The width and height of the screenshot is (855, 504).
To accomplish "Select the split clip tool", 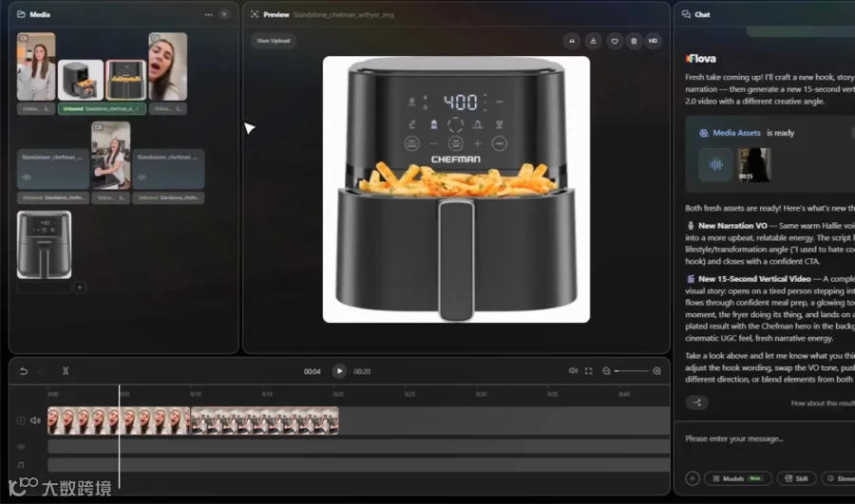I will pos(66,371).
